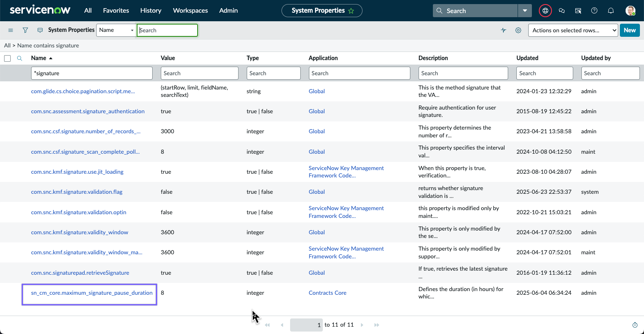Open the Favorites menu
Viewport: 644px width, 334px height.
[116, 11]
